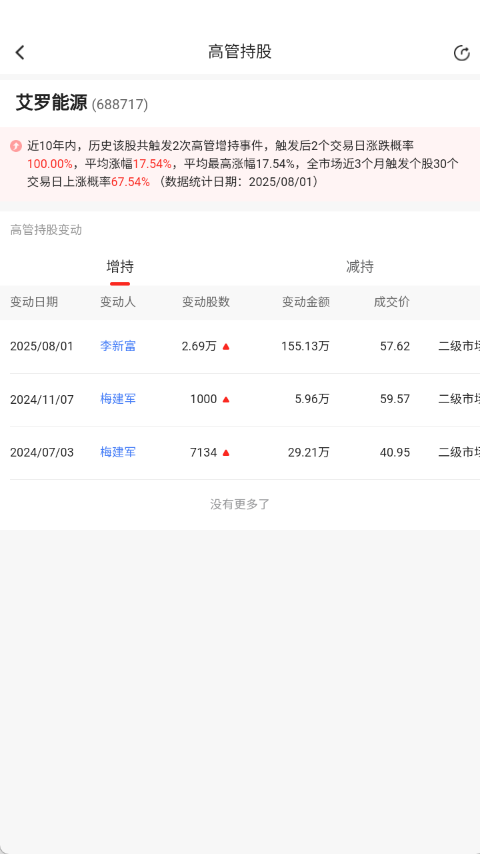Tap the amount 5.96万

[312, 399]
